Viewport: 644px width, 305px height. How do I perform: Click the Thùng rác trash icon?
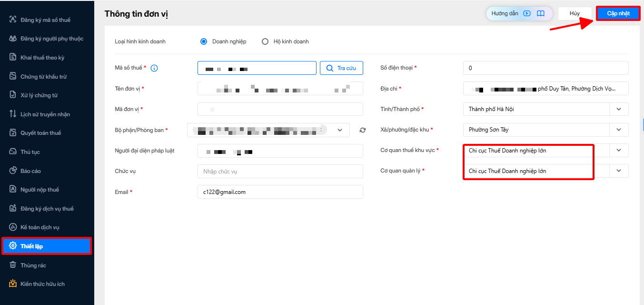[13, 265]
